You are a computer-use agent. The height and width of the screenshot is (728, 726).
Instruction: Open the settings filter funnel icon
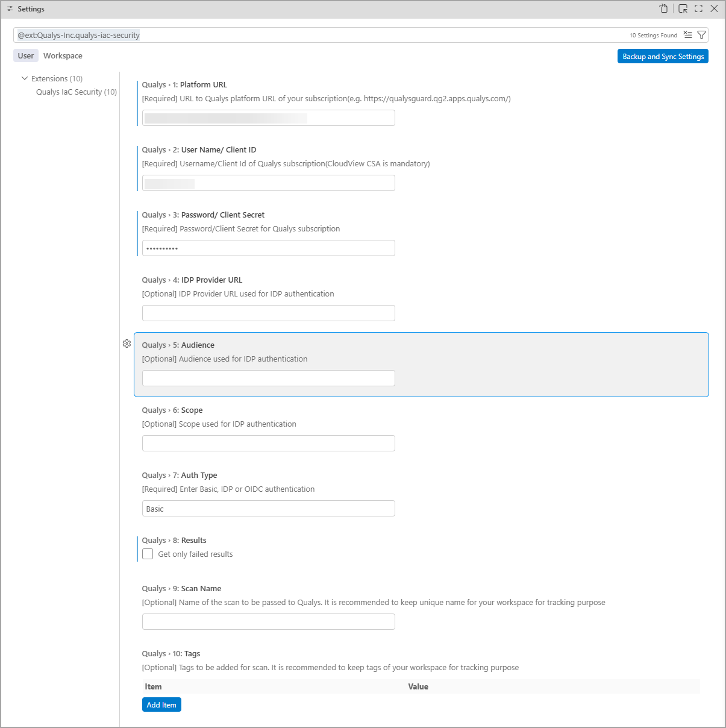click(701, 35)
